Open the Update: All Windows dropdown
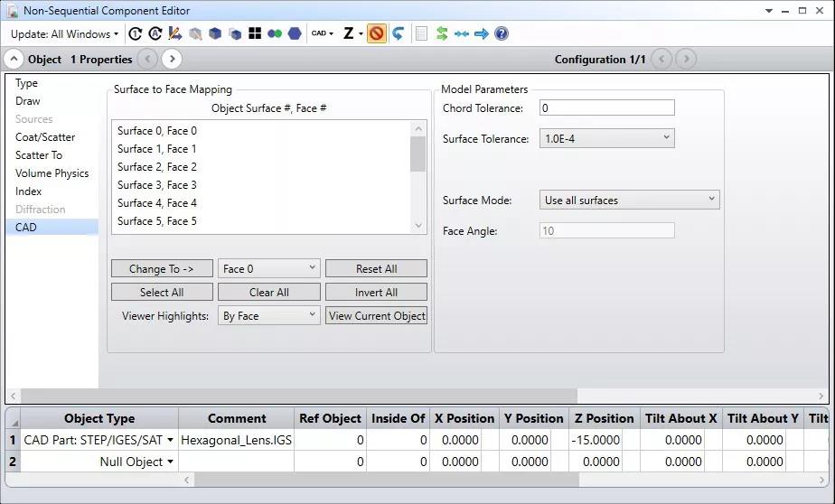 [x=64, y=34]
